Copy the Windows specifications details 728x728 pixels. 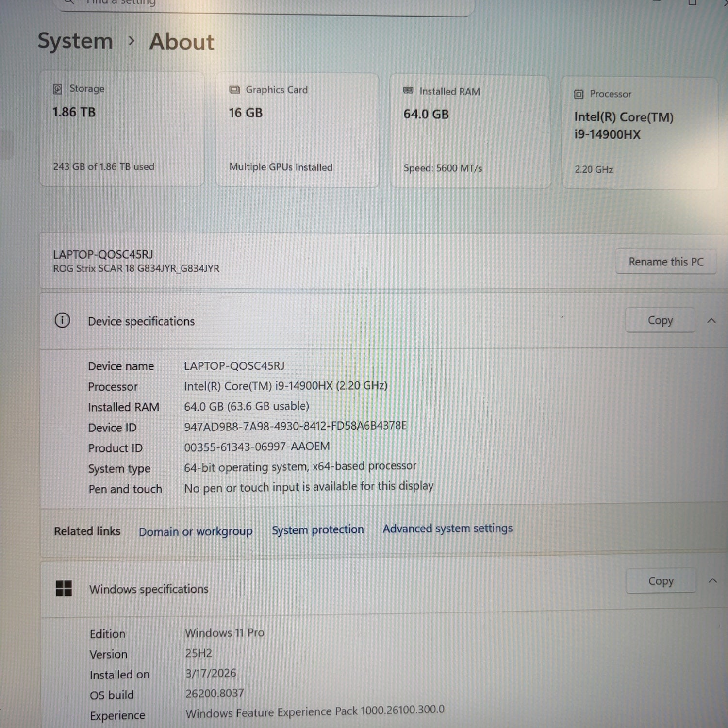click(x=661, y=581)
